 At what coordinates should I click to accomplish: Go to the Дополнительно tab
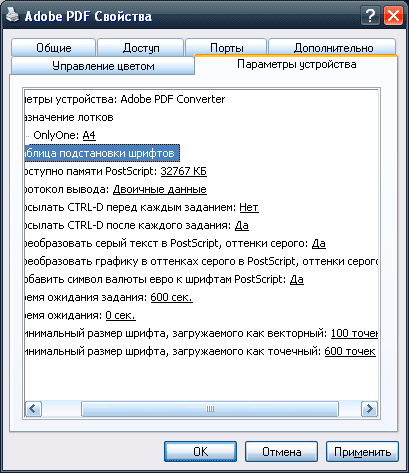click(x=333, y=47)
